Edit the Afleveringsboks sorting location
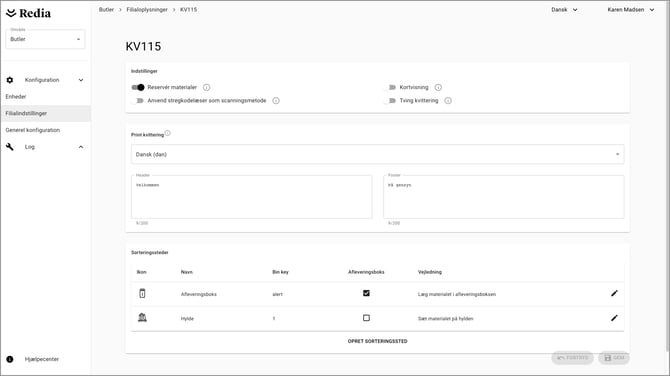Viewport: 670px width, 376px height. (x=614, y=294)
